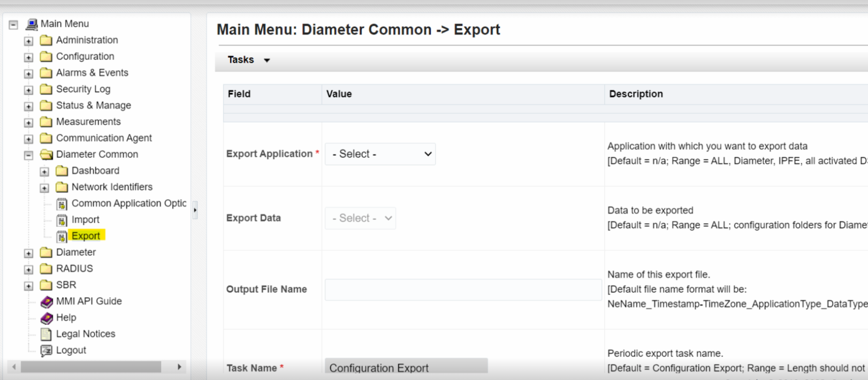Click the Main Menu computer icon

[32, 24]
